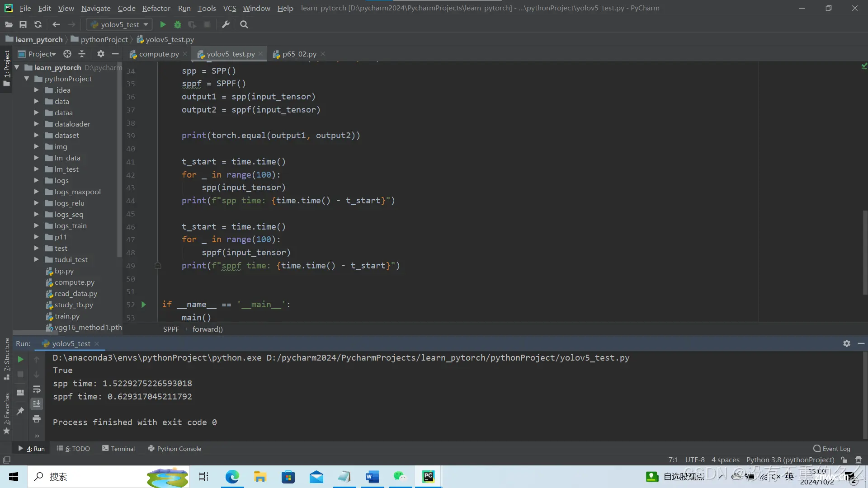This screenshot has height=488, width=868.
Task: Click soft-wrap icon in Run panel
Action: [x=37, y=389]
